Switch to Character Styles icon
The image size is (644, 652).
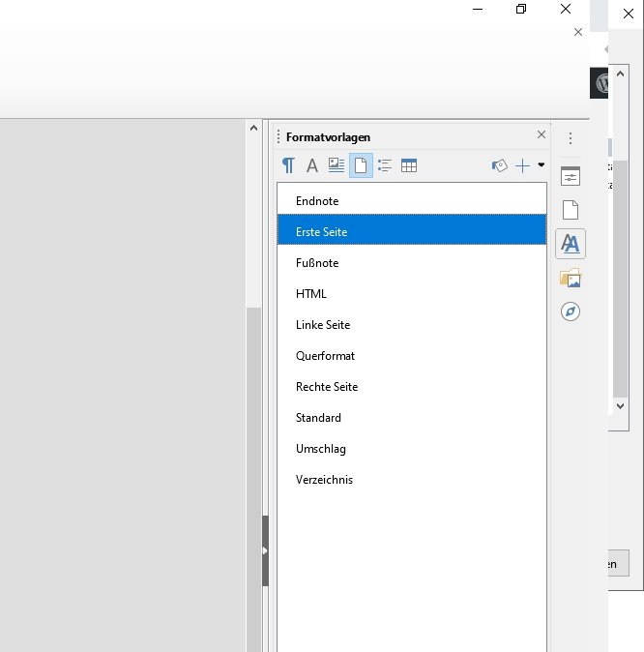pos(312,165)
